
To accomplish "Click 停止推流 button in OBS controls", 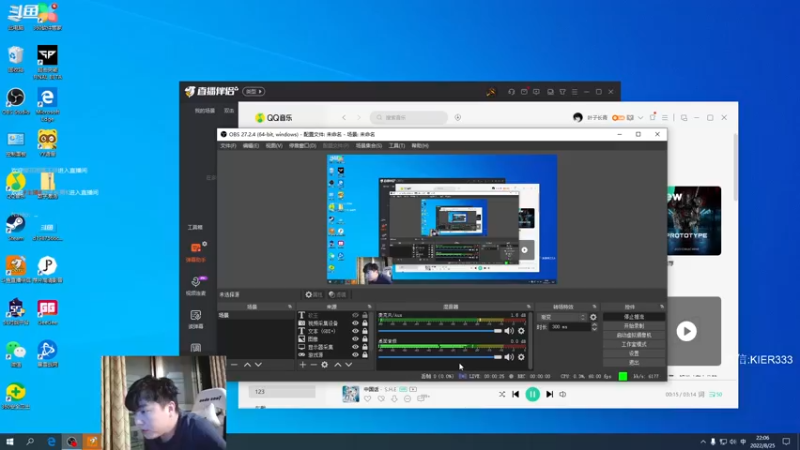I will [x=634, y=317].
